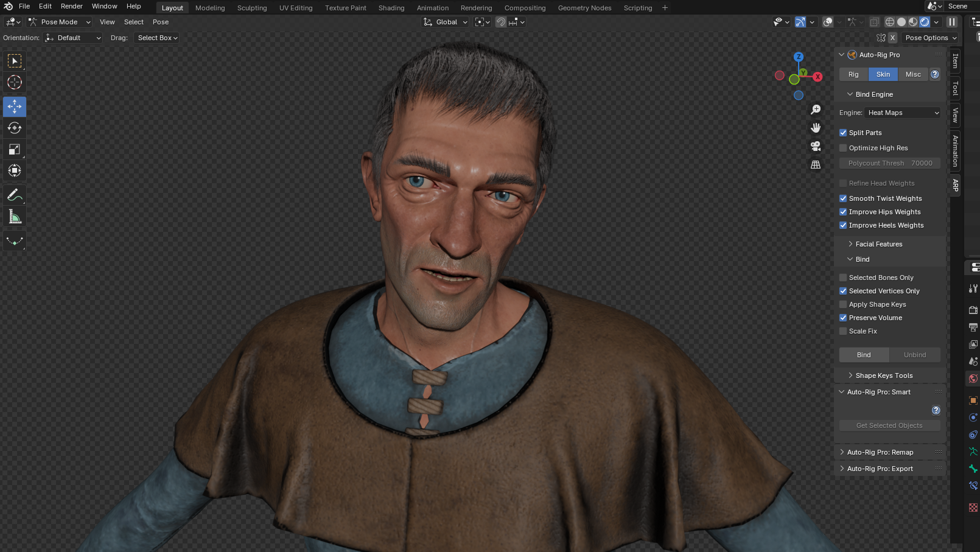Select the Measure tool
This screenshot has height=552, width=980.
15,217
